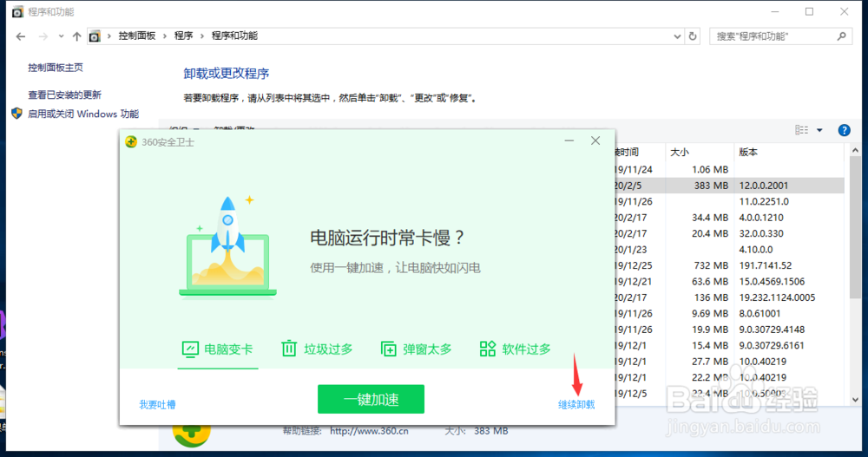Viewport: 868px width, 457px height.
Task: Expand the view options dropdown arrow
Action: [x=820, y=131]
